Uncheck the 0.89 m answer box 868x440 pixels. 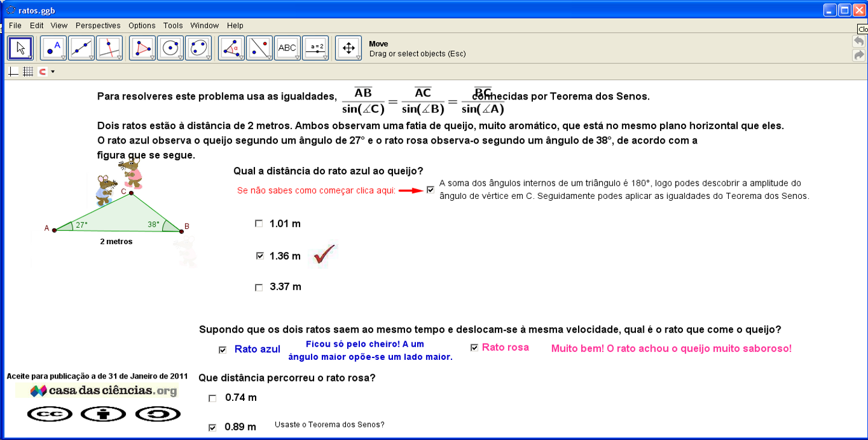[x=212, y=428]
